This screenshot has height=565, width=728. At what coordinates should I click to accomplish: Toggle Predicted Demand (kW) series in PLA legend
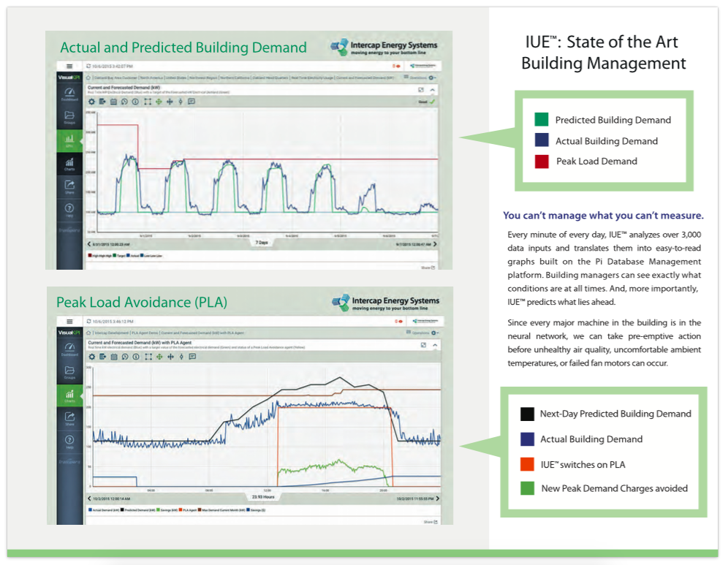(138, 509)
